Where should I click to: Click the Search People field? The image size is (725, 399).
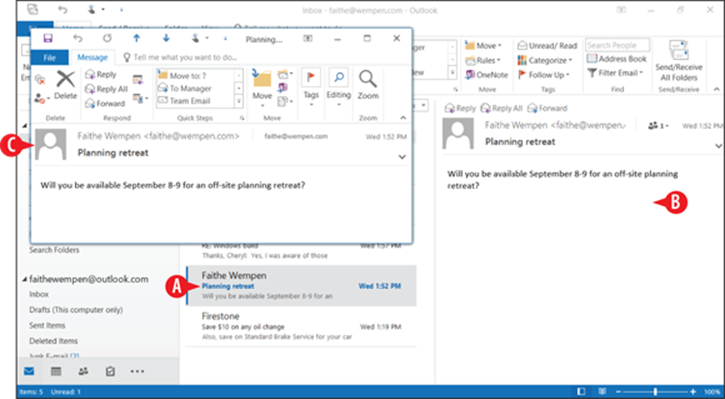(x=617, y=45)
